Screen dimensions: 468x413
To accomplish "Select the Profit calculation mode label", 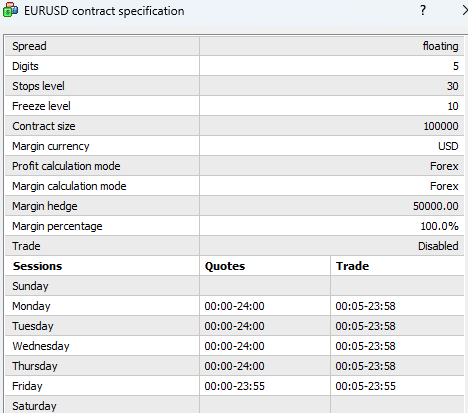I will (x=66, y=166).
